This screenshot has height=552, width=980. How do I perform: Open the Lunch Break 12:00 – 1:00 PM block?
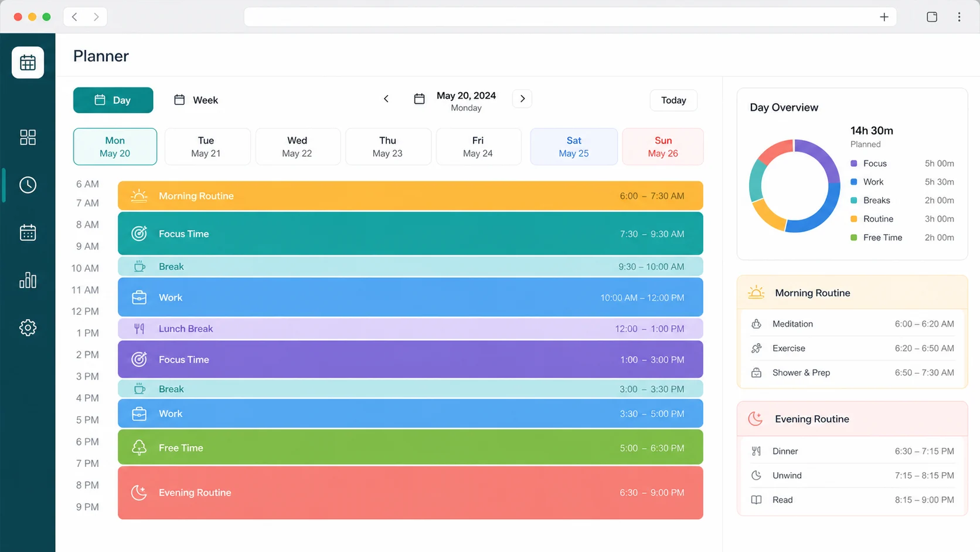pos(410,329)
